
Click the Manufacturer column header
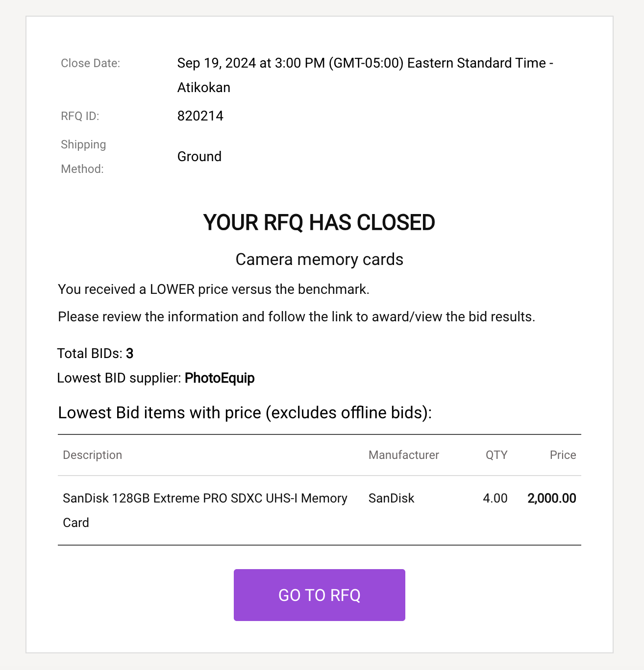click(x=403, y=455)
